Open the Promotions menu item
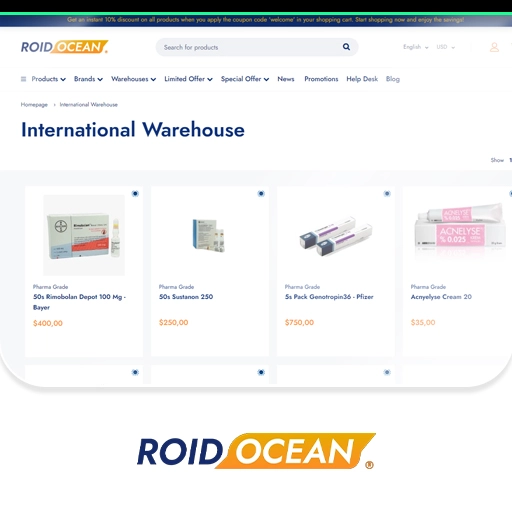The width and height of the screenshot is (512, 512). pos(321,79)
